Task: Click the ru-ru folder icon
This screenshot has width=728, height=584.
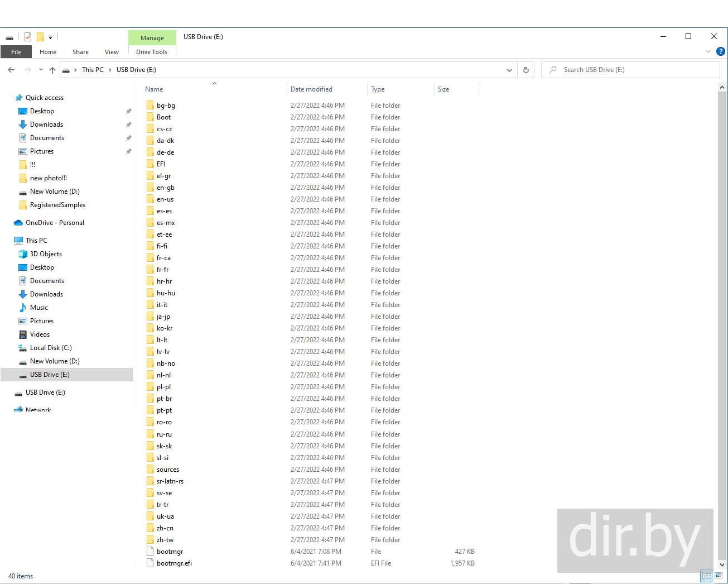Action: tap(150, 434)
